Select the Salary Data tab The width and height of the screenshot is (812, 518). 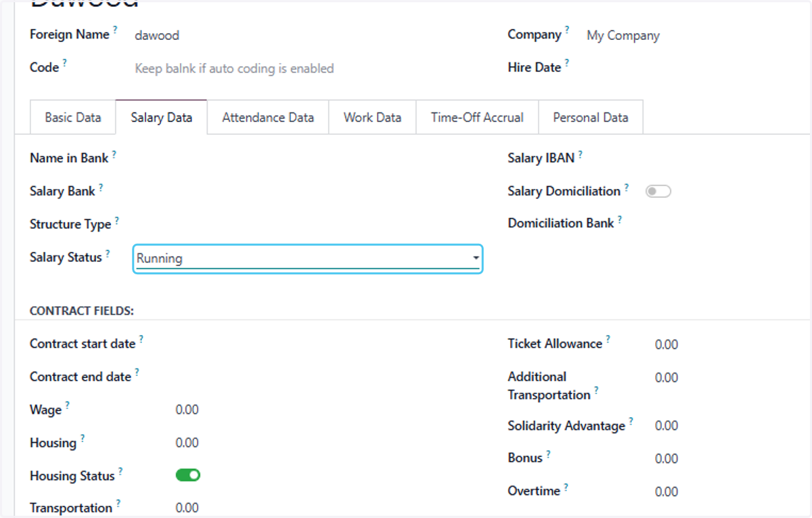(161, 117)
